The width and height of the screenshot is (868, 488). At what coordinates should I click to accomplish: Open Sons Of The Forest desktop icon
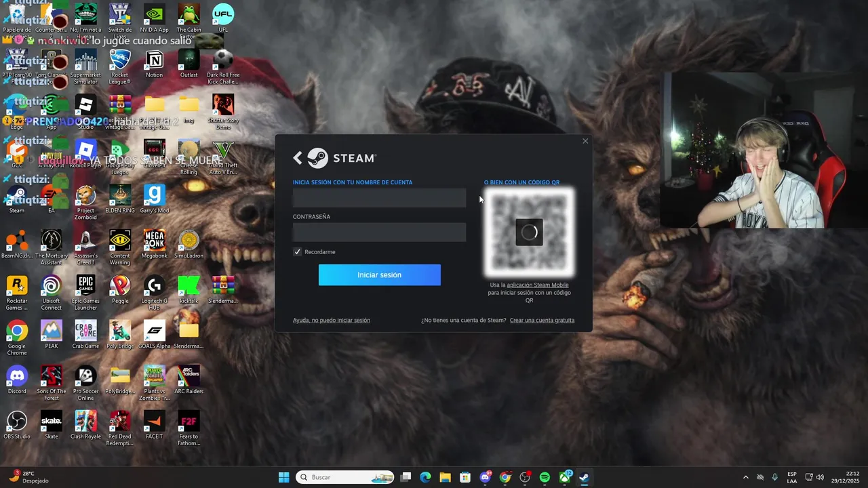tap(51, 383)
